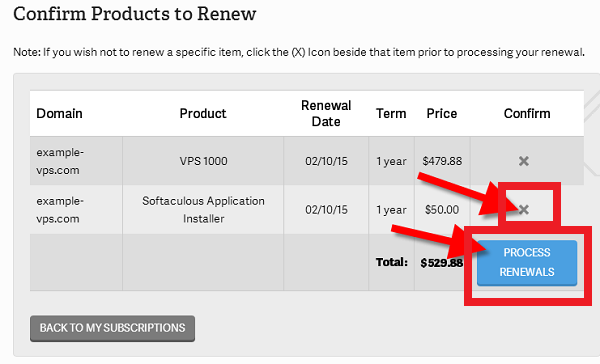Click the Domain column header
The image size is (600, 364).
(x=59, y=114)
